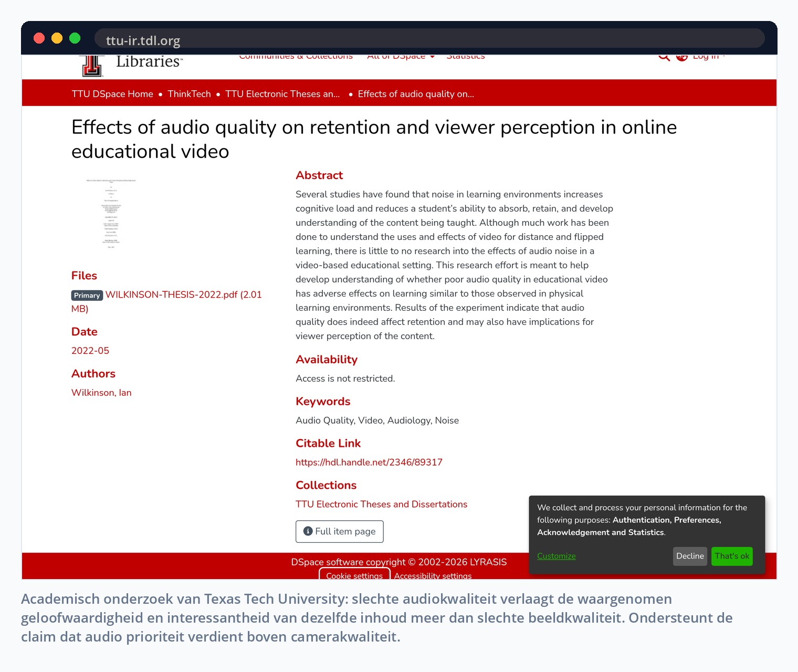Click the Citable Link heading
The width and height of the screenshot is (798, 672).
click(x=328, y=444)
